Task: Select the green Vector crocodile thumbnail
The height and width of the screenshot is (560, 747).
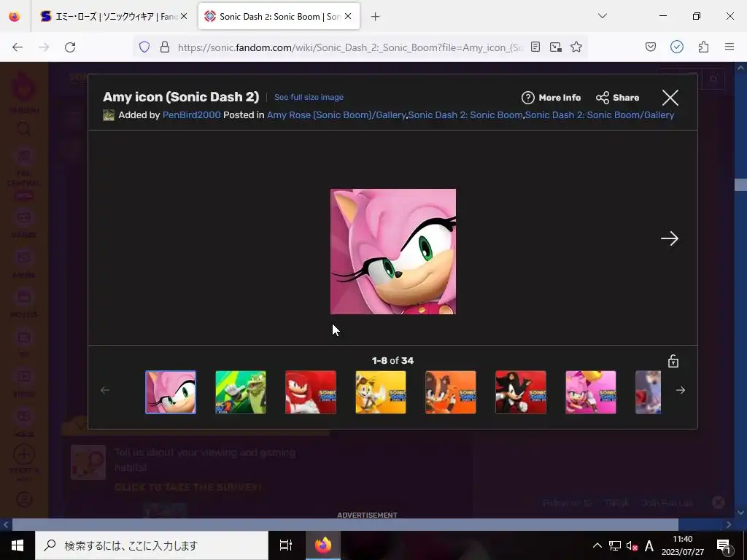Action: point(241,392)
